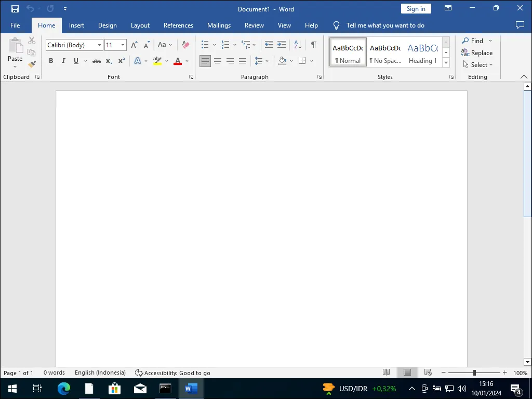The image size is (532, 399).
Task: Click the Clear All Formatting icon
Action: click(185, 45)
